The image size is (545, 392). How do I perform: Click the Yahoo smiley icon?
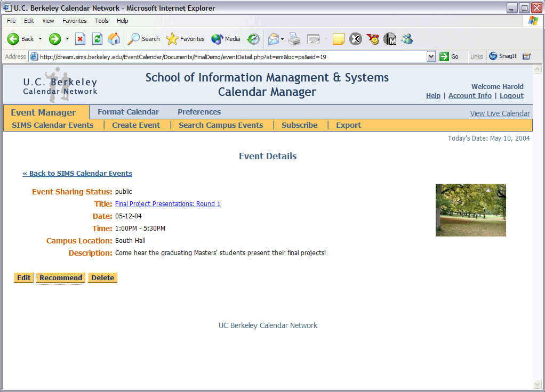coord(373,39)
